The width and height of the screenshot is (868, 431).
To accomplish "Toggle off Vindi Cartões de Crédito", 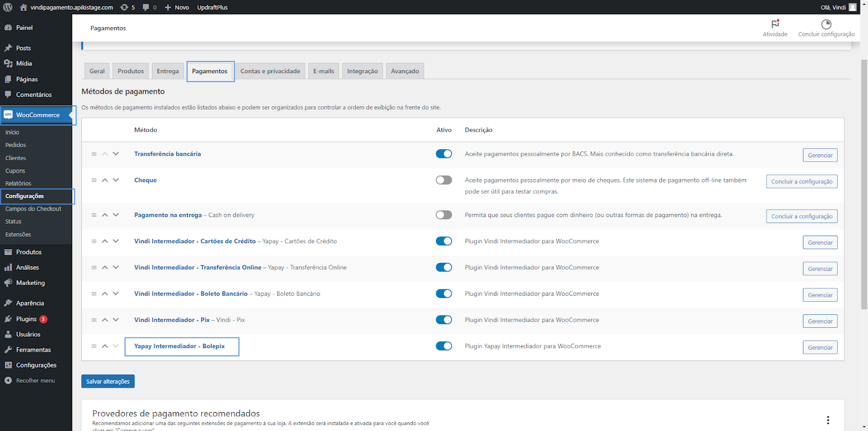I will (444, 241).
